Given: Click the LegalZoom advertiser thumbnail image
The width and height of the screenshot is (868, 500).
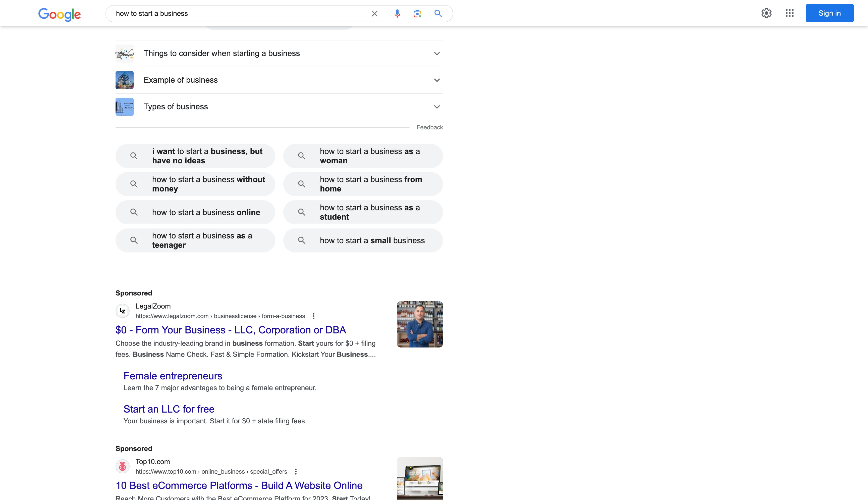Looking at the screenshot, I should pyautogui.click(x=420, y=324).
